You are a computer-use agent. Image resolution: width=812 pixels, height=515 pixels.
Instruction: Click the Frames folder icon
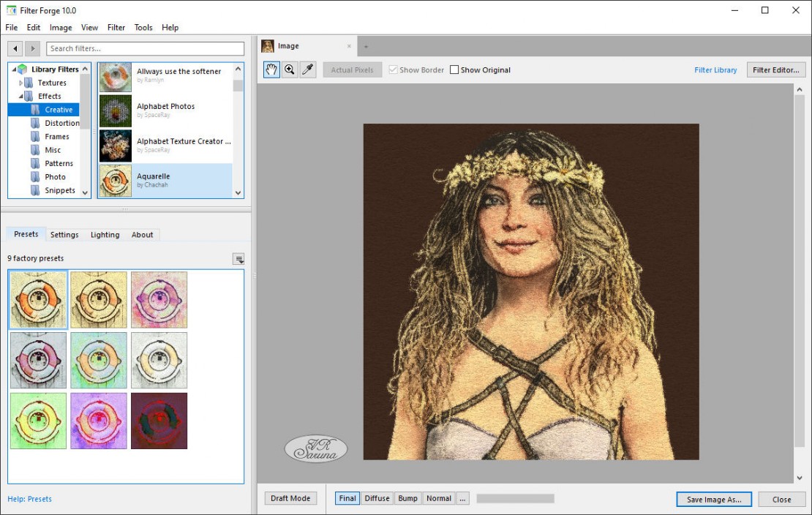tap(35, 136)
